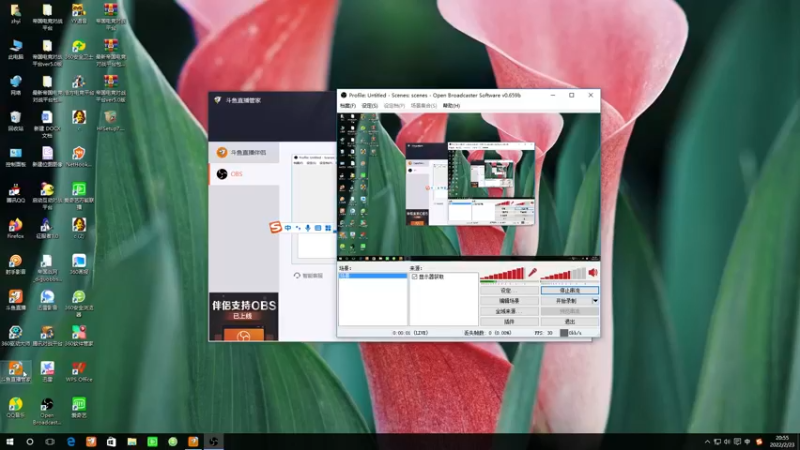This screenshot has width=800, height=450.
Task: Toggle the punctuation mode on the Sogou IME bar
Action: coord(298,228)
